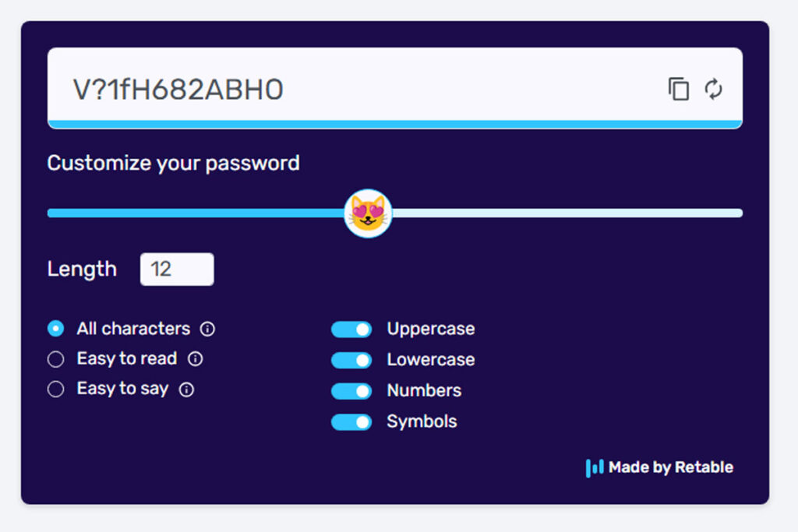The image size is (798, 532).
Task: Click the info icon next to All characters
Action: coord(207,329)
